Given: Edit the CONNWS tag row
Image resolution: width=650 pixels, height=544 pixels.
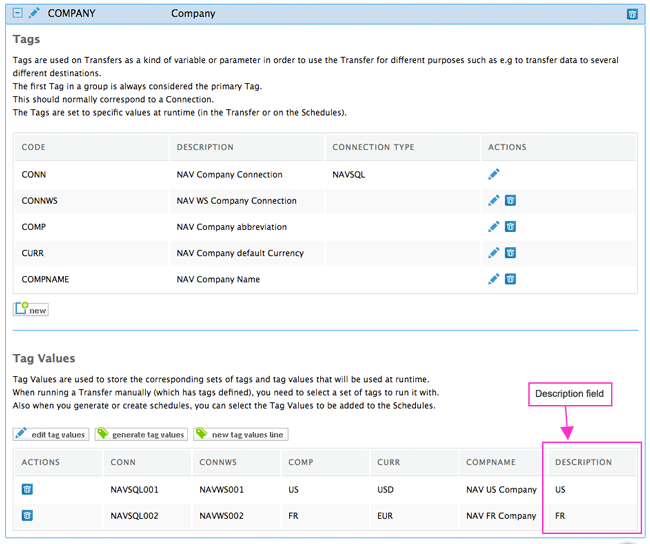Looking at the screenshot, I should (494, 201).
